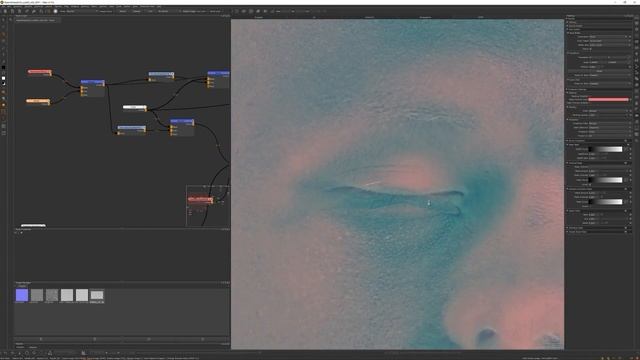Image resolution: width=640 pixels, height=360 pixels.
Task: Click the black-white color swap icon in left toolbar
Action: coord(4,83)
